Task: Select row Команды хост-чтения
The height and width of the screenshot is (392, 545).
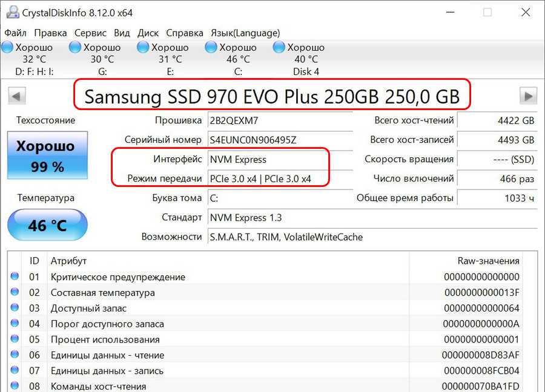Action: click(265, 385)
